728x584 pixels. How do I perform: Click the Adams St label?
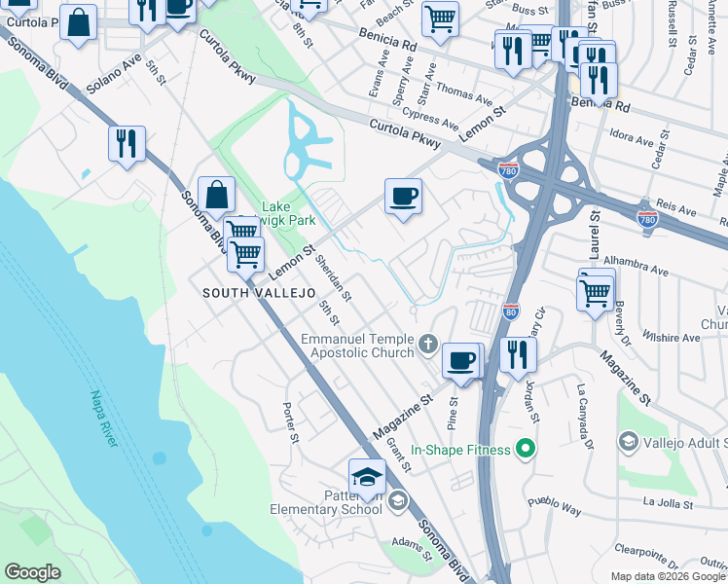(412, 549)
